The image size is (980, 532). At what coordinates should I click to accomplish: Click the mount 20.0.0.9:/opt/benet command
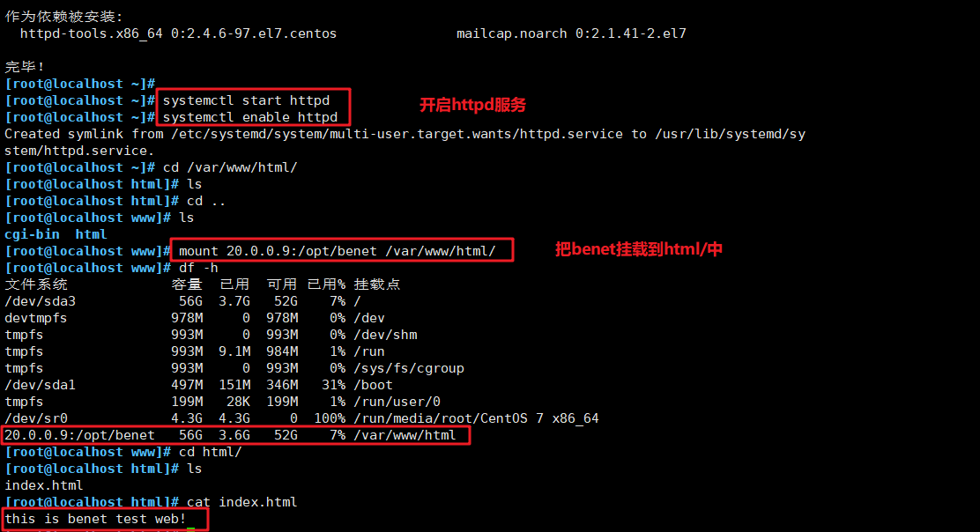click(x=338, y=251)
